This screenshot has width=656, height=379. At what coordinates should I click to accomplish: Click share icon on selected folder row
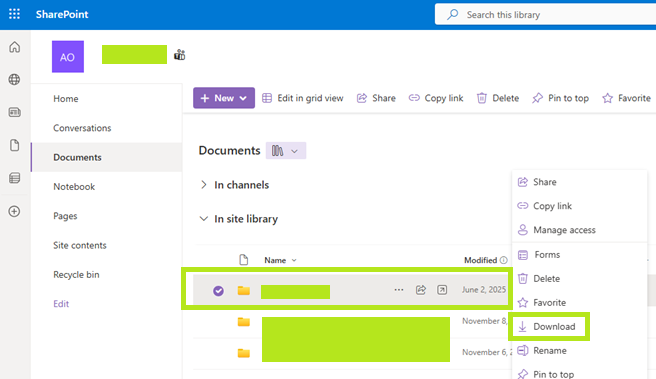pyautogui.click(x=421, y=289)
